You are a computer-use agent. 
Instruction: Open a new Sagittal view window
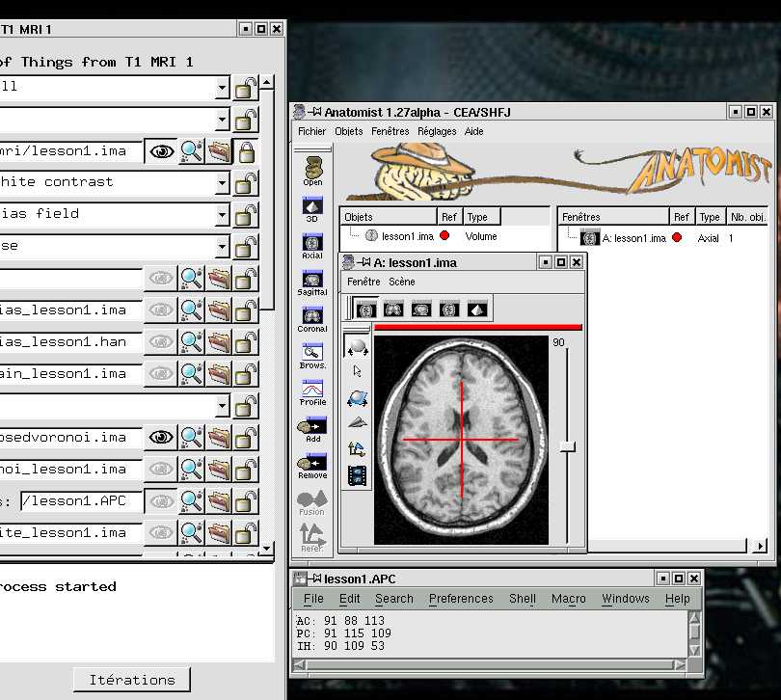coord(312,280)
